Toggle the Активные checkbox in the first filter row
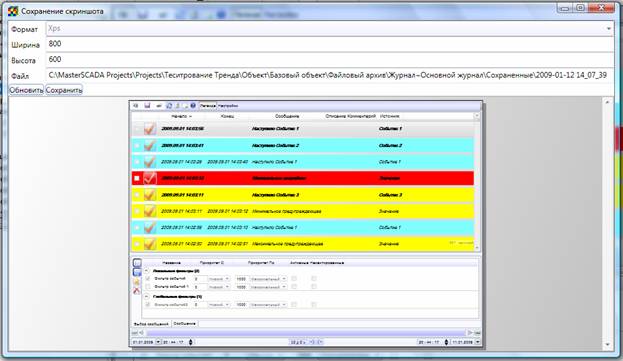 (x=294, y=278)
